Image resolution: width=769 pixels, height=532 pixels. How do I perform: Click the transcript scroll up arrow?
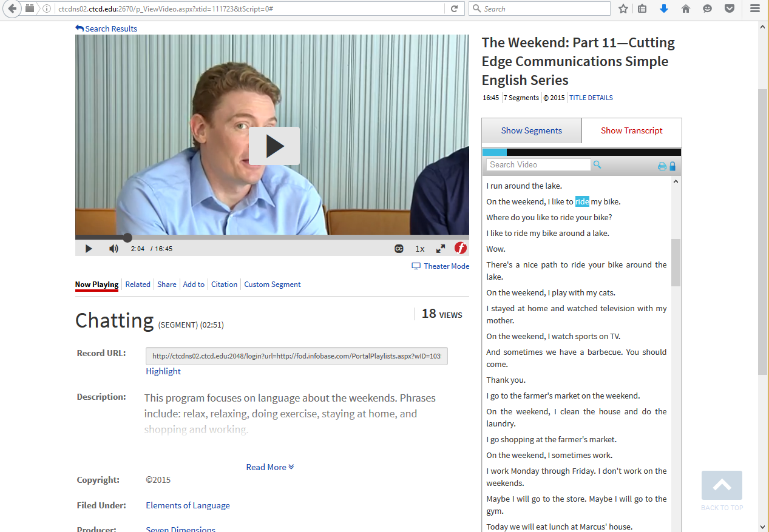(x=676, y=182)
